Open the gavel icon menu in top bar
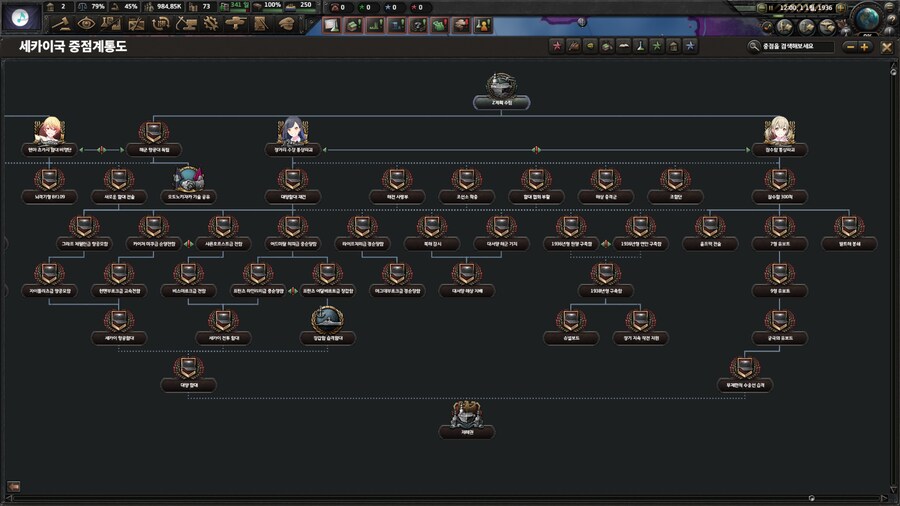Image resolution: width=900 pixels, height=506 pixels. [x=62, y=22]
